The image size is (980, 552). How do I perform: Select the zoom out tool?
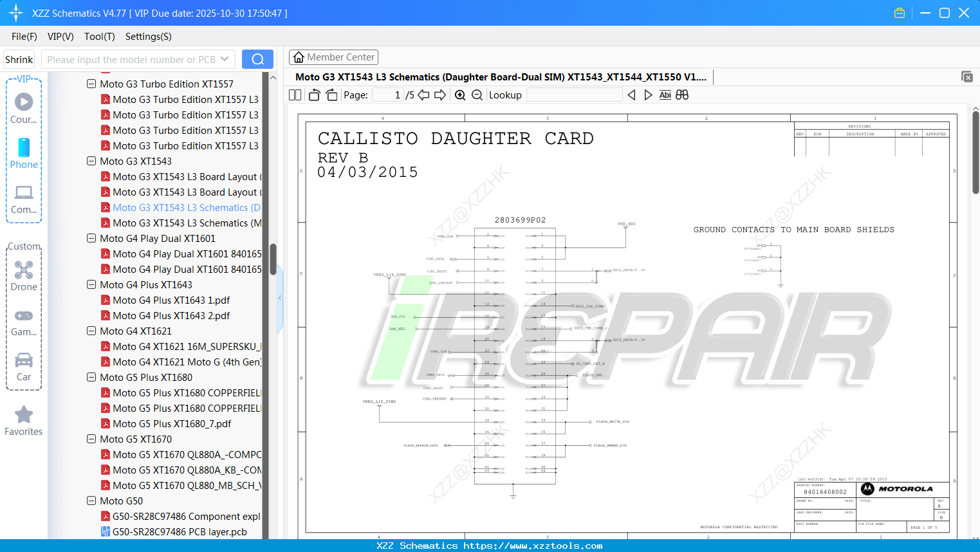click(476, 95)
